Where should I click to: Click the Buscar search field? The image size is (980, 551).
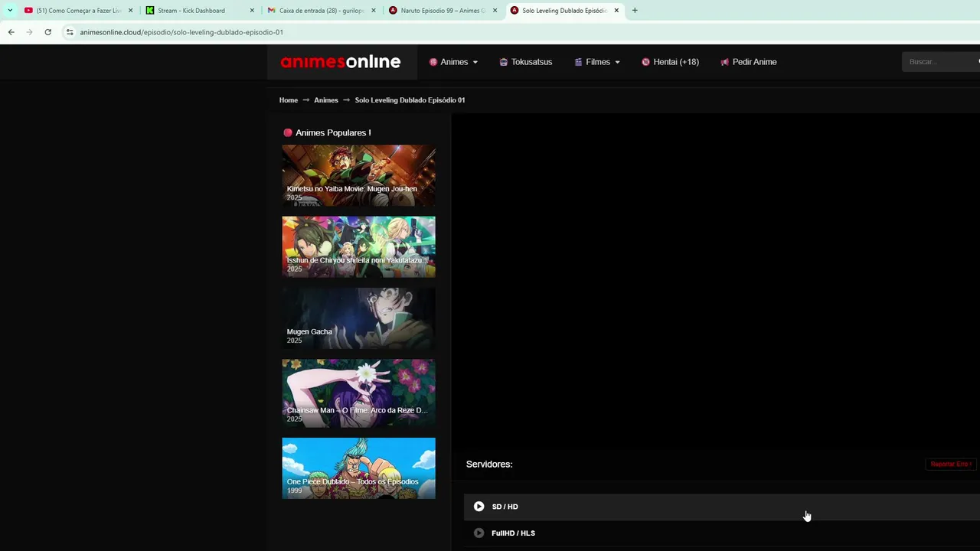coord(940,62)
